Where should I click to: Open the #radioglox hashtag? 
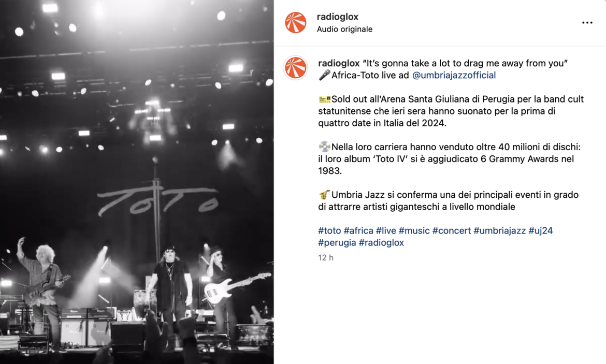click(381, 243)
